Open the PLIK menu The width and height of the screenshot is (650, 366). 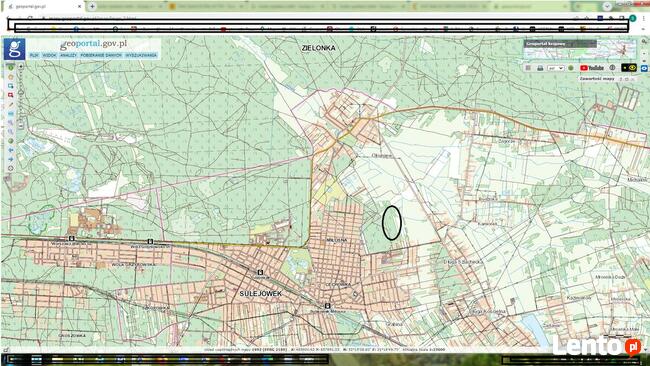[x=34, y=55]
